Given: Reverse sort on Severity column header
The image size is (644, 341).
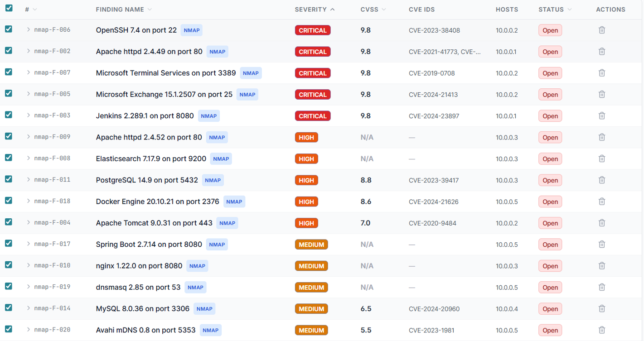Looking at the screenshot, I should point(315,10).
